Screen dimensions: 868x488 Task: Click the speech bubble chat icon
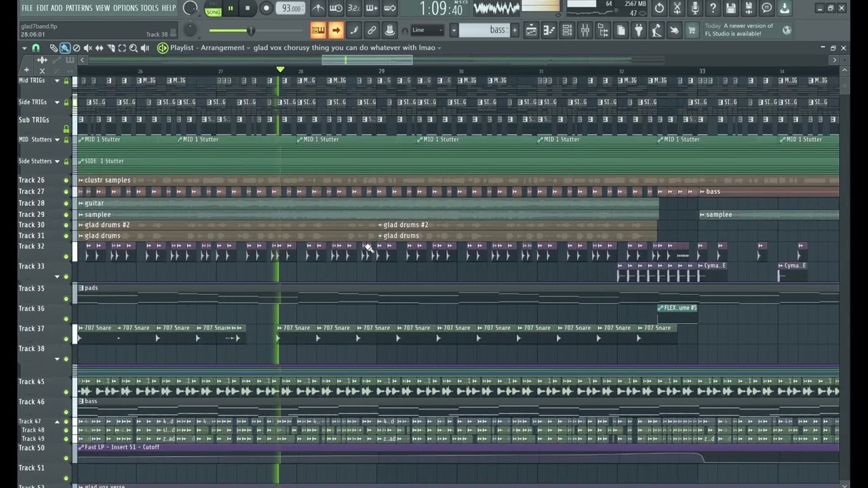(x=766, y=8)
